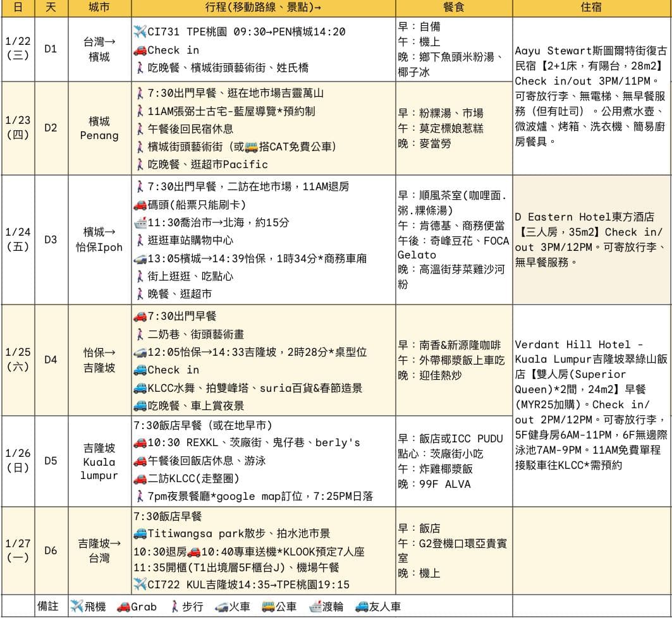Click the train legend icon labeled 火車

tap(221, 607)
